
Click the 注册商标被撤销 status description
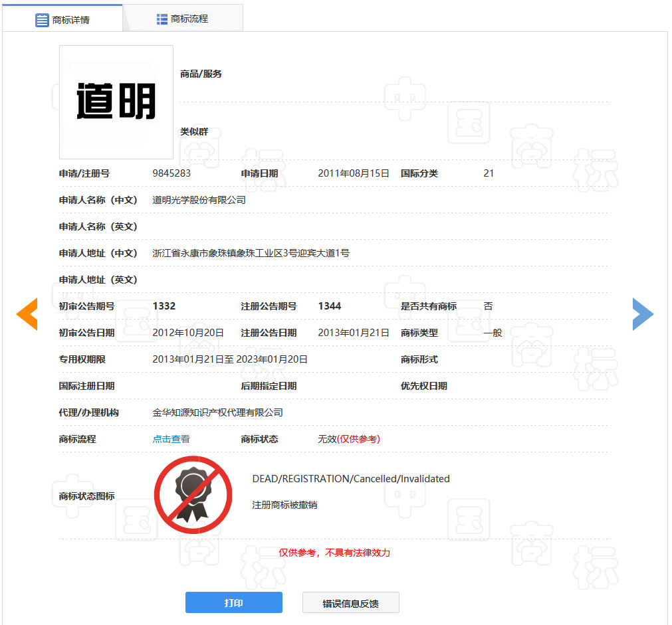pos(283,505)
